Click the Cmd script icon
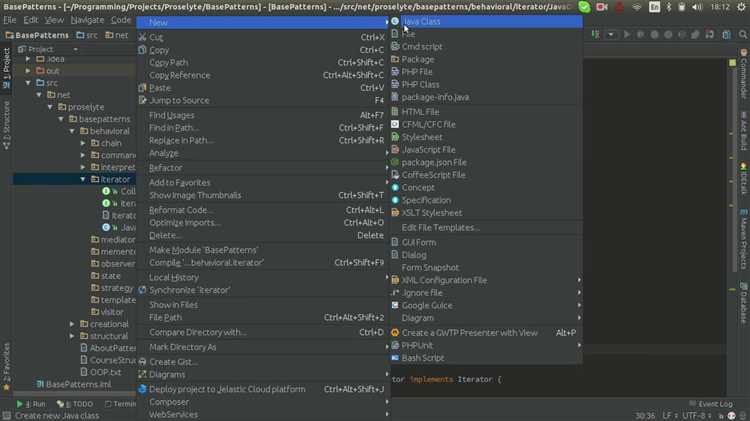Screen dimensions: 750x421 click(x=395, y=46)
